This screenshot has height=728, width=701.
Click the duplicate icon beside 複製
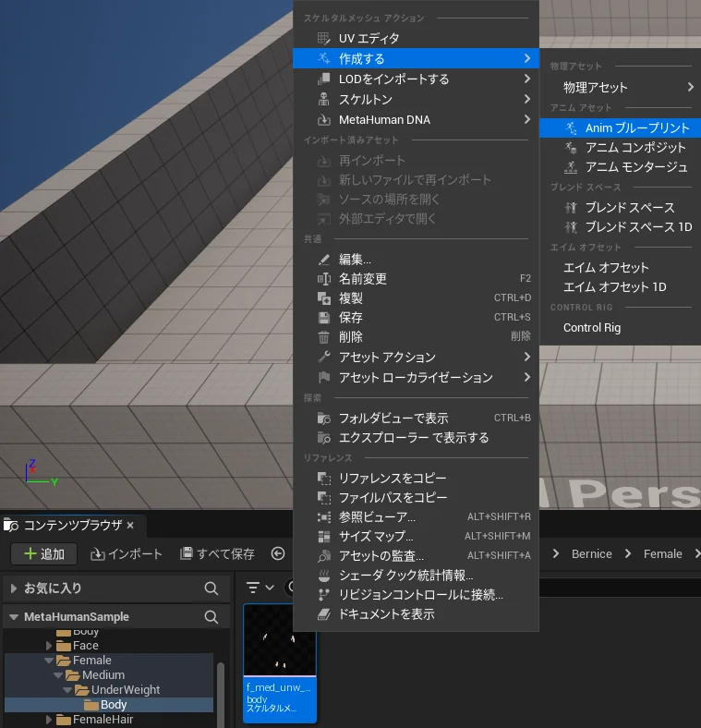pos(323,298)
